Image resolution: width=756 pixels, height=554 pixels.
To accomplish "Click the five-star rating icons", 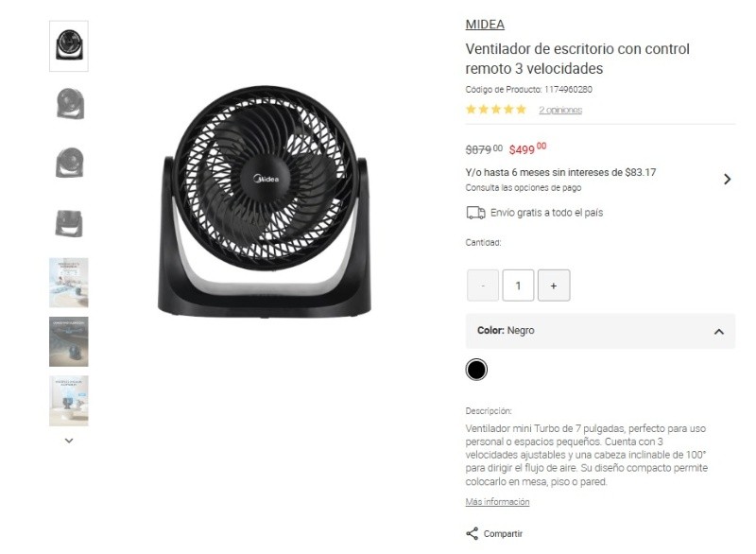I will pyautogui.click(x=495, y=110).
